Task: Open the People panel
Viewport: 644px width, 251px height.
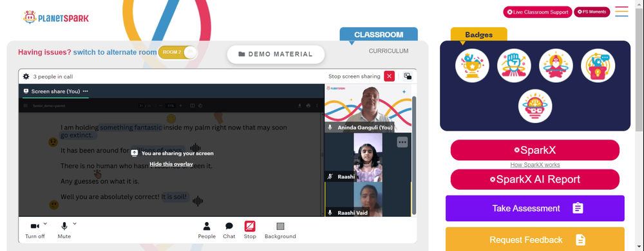Action: coord(207,230)
